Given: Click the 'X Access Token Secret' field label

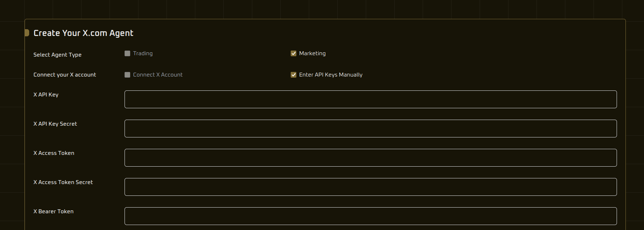Looking at the screenshot, I should (x=63, y=182).
